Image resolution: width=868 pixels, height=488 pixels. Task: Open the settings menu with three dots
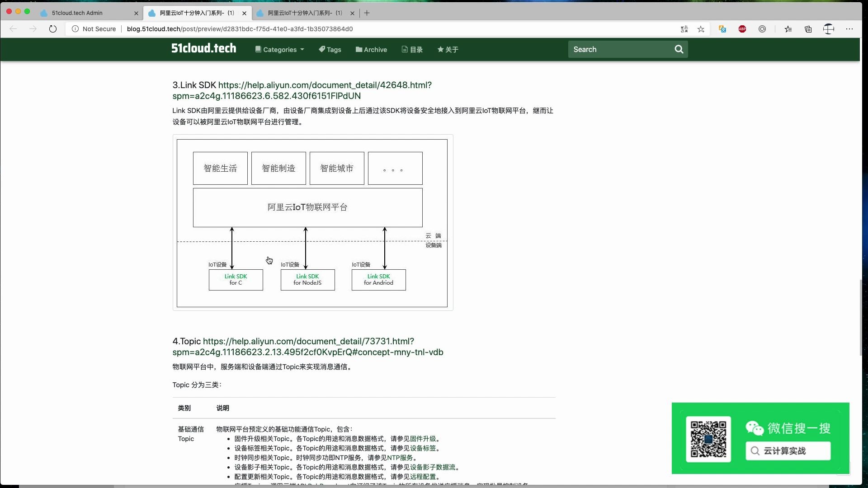[x=849, y=28]
